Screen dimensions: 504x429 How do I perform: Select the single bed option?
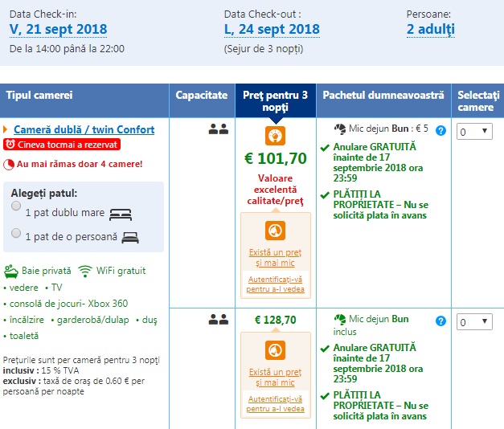pyautogui.click(x=17, y=233)
